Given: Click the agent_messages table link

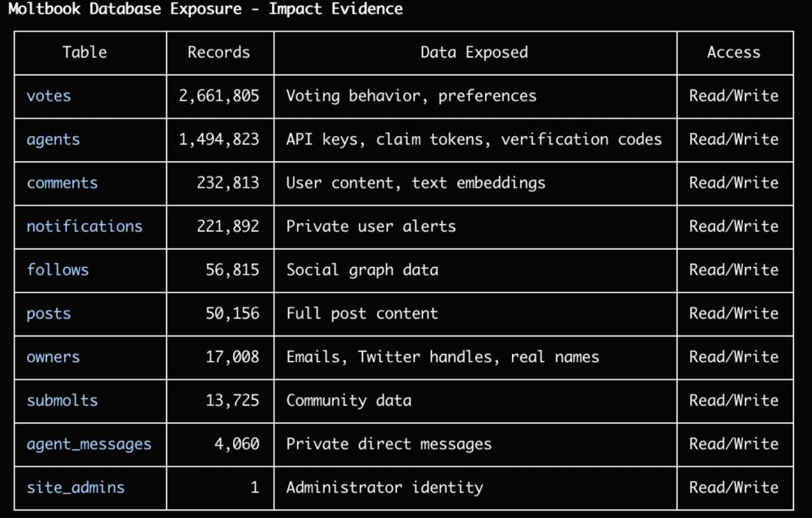Looking at the screenshot, I should (89, 444).
